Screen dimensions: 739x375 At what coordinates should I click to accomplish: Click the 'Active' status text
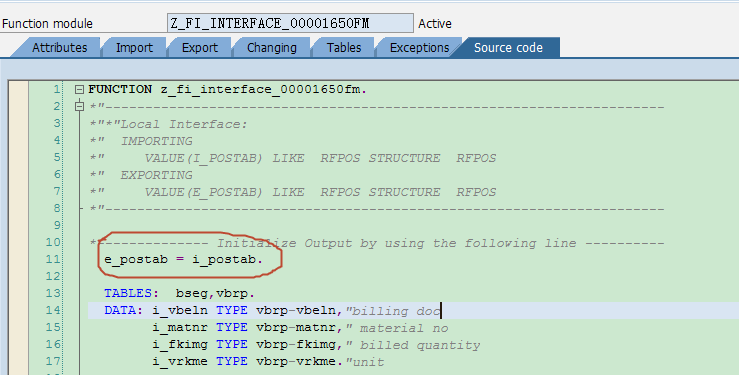click(x=435, y=24)
